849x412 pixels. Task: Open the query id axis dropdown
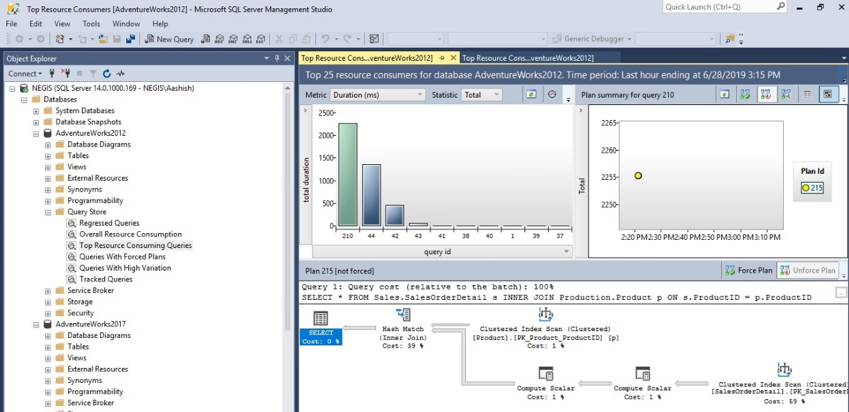tap(442, 252)
